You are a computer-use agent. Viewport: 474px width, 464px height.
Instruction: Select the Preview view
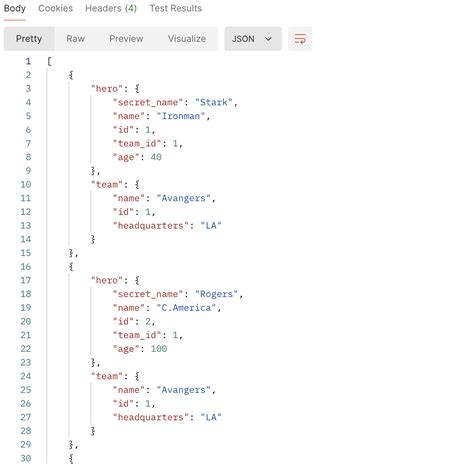coord(126,39)
